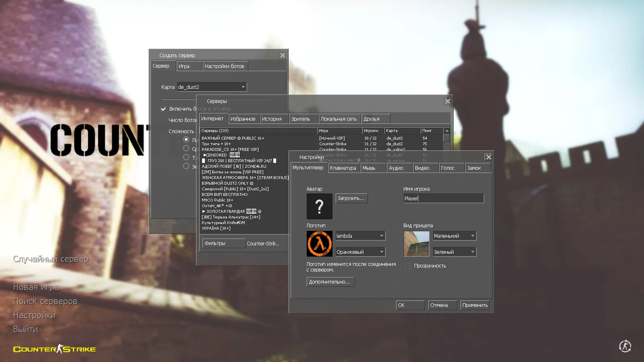Select «Новая игра» in the main menu

[x=36, y=287]
